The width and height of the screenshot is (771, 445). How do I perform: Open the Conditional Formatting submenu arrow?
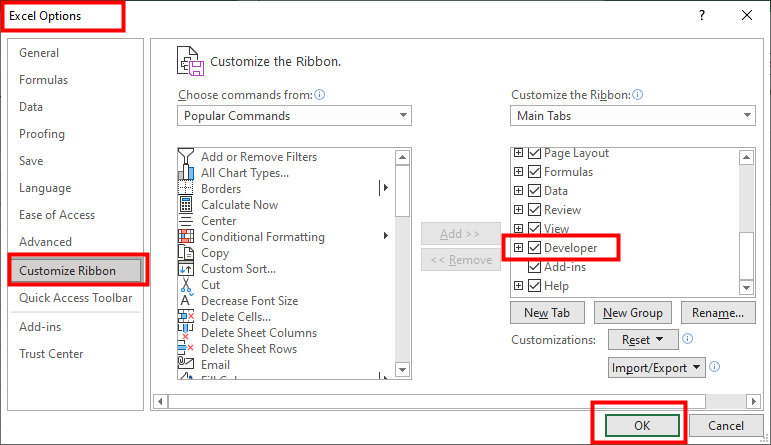pyautogui.click(x=386, y=236)
